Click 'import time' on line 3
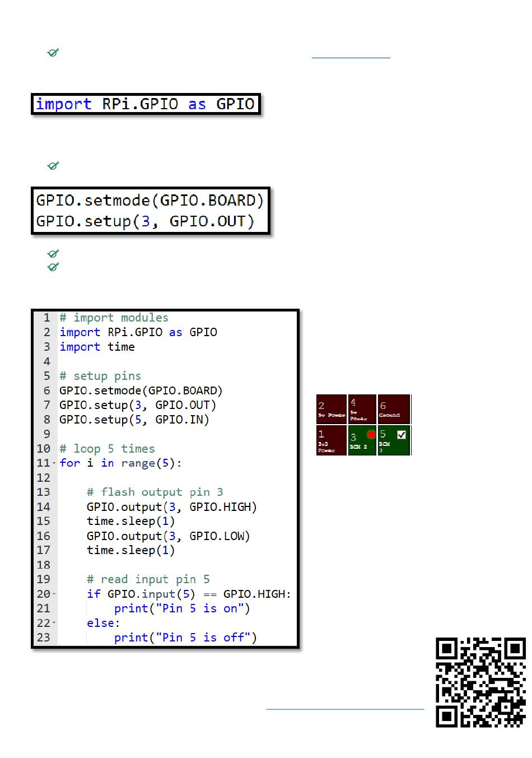 97,347
